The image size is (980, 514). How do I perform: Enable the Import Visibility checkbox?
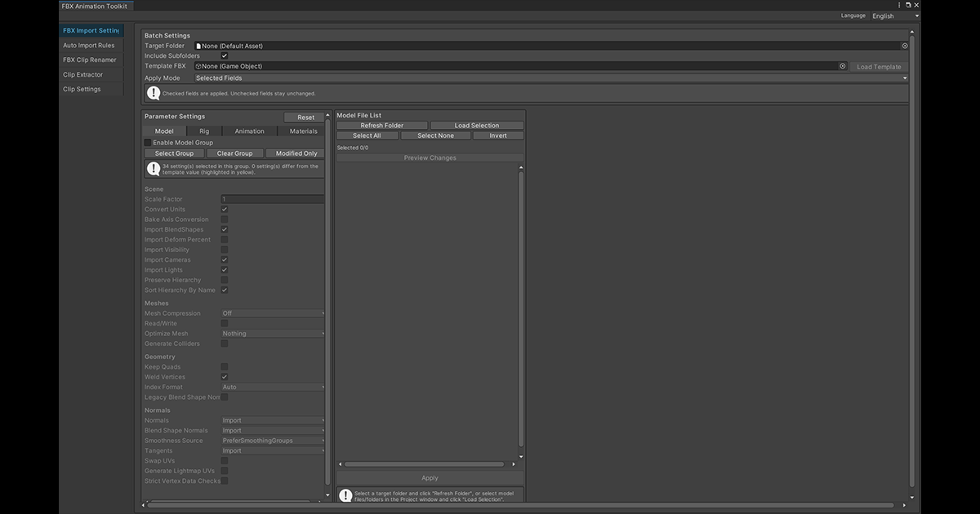click(x=225, y=250)
